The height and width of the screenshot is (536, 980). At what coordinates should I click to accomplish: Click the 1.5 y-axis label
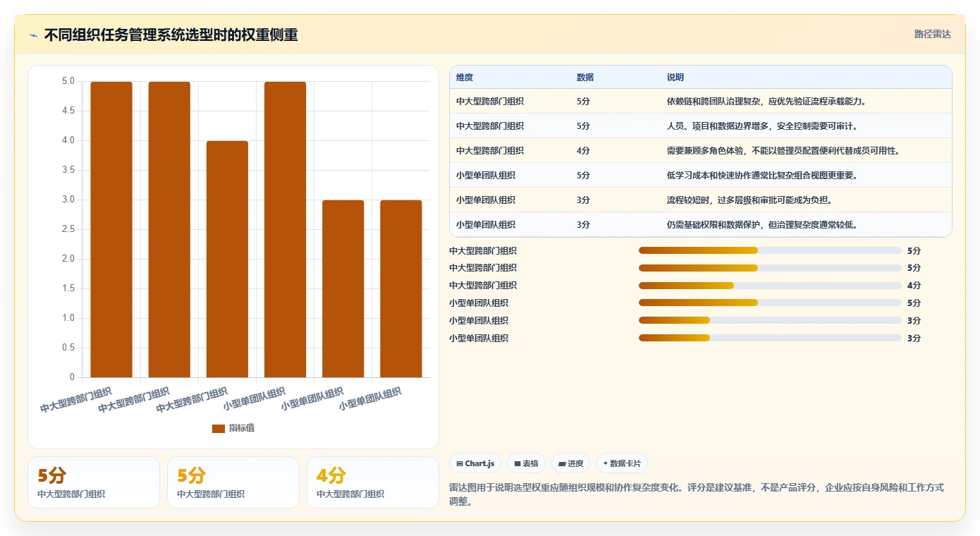(x=68, y=288)
